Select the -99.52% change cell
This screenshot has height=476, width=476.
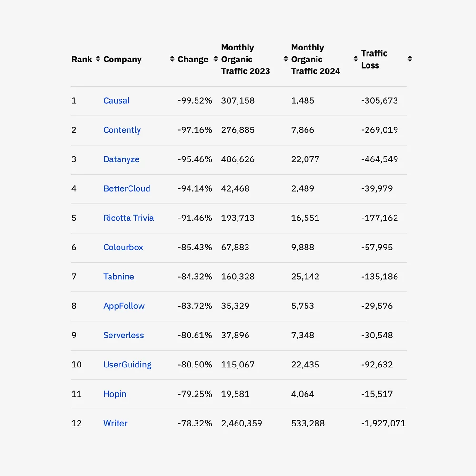pyautogui.click(x=195, y=100)
